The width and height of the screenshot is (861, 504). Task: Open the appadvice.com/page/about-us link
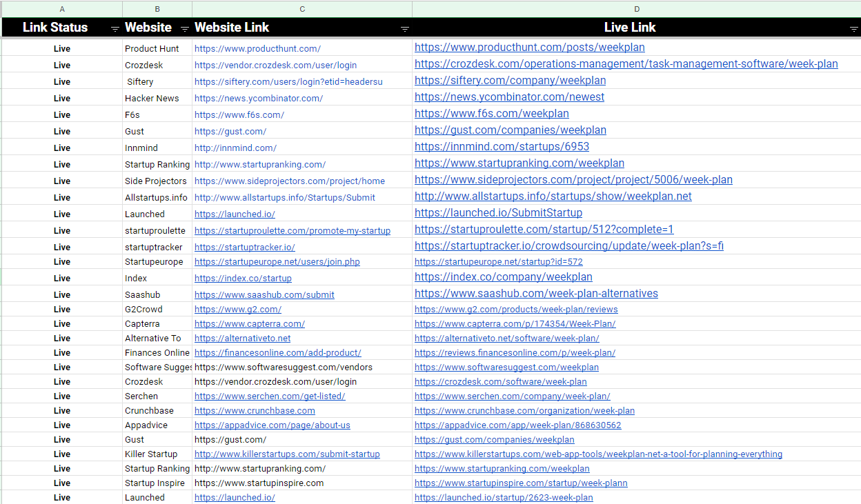(273, 425)
